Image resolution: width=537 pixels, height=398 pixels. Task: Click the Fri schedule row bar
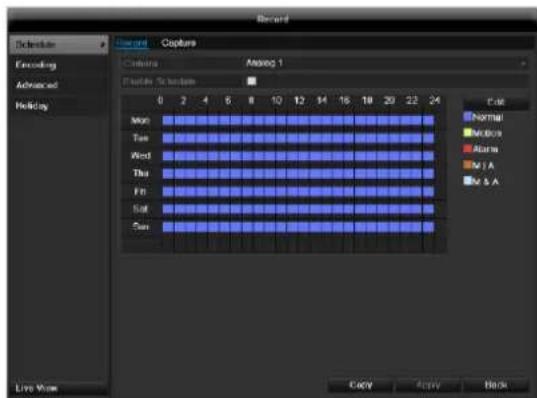click(298, 191)
